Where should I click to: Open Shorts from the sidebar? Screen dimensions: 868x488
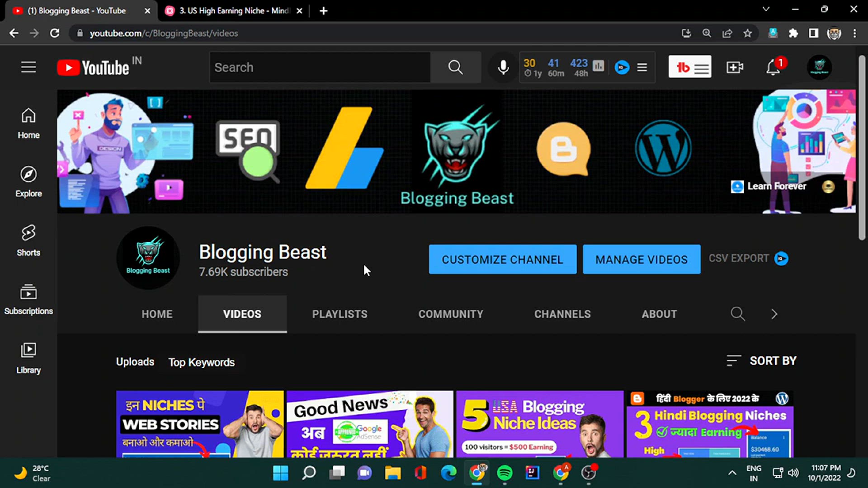coord(28,240)
